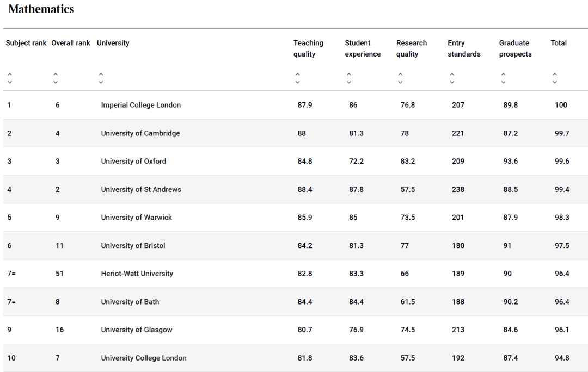Click St Andrews entry standards 238
588x372 pixels.
tap(458, 190)
